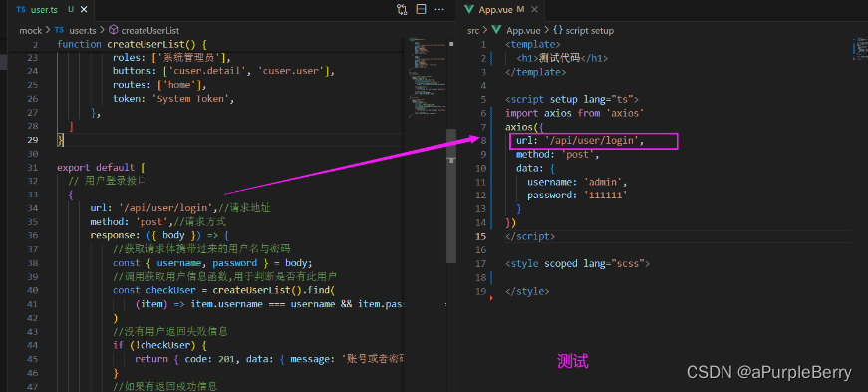Image resolution: width=868 pixels, height=392 pixels.
Task: Click the sticky header 'function createUserList() {'
Action: click(x=132, y=44)
